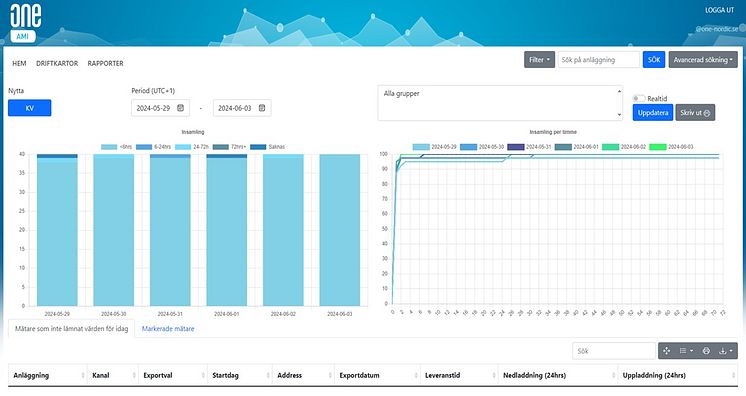Click the LOGGA UT link
The height and width of the screenshot is (396, 746).
[x=719, y=10]
